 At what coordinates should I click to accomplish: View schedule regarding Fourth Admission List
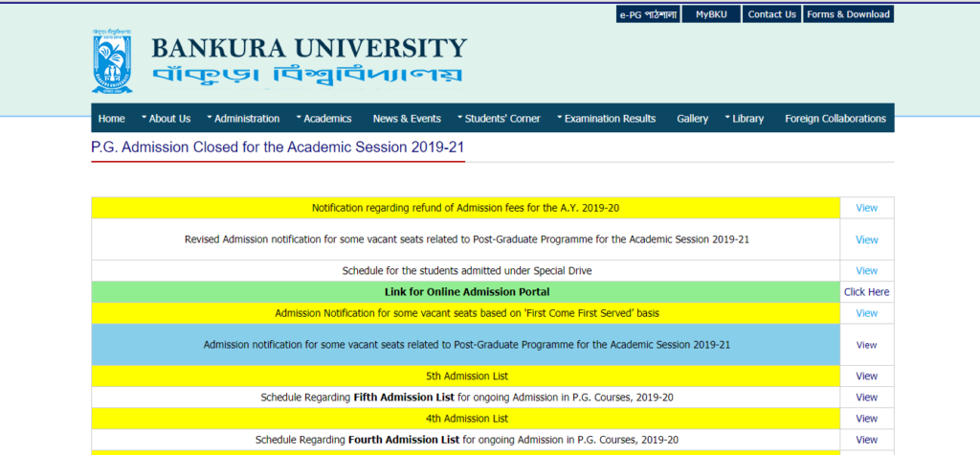click(x=866, y=440)
